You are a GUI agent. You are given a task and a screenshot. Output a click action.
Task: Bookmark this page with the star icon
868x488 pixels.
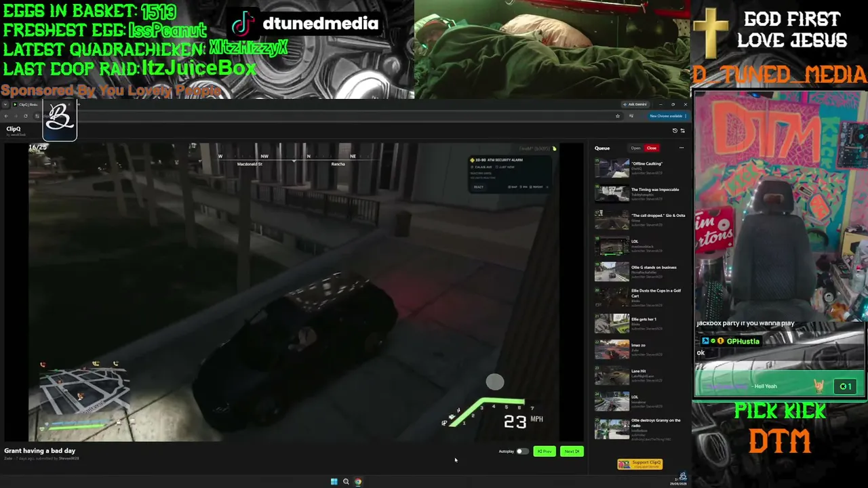coord(617,116)
